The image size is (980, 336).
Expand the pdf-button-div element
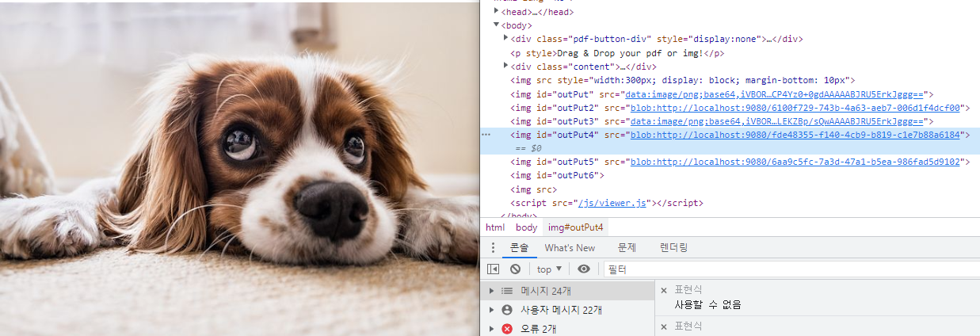[x=506, y=39]
